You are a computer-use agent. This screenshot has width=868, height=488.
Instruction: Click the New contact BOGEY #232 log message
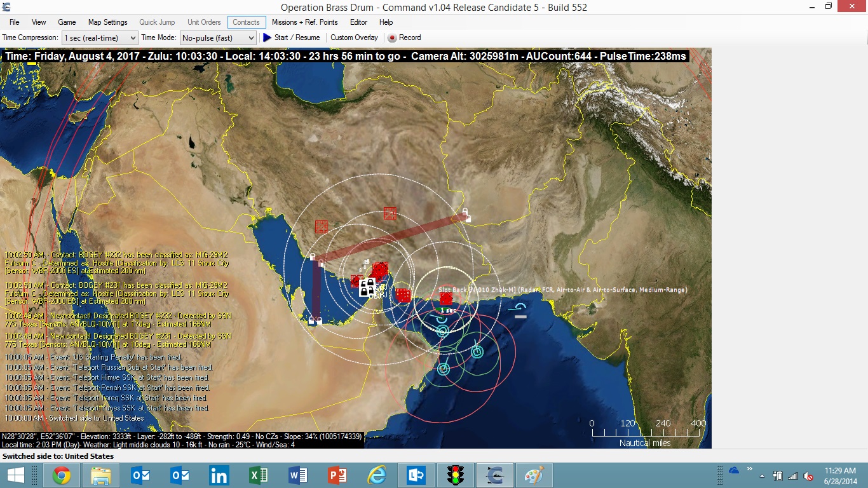tap(118, 320)
